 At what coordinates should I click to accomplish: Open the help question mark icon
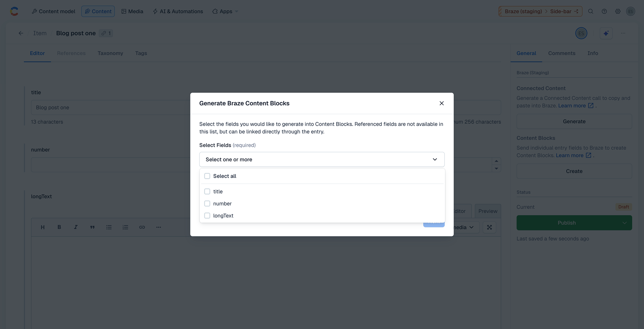pyautogui.click(x=604, y=11)
